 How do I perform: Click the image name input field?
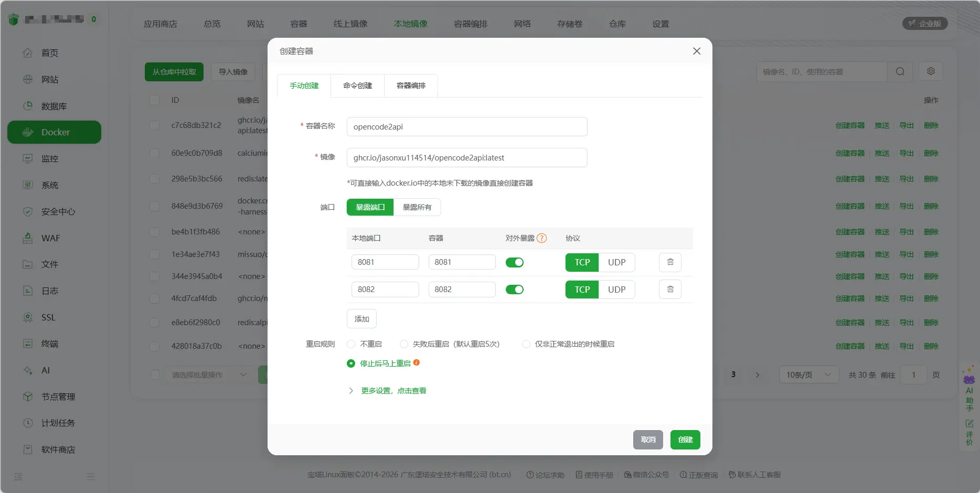coord(467,157)
